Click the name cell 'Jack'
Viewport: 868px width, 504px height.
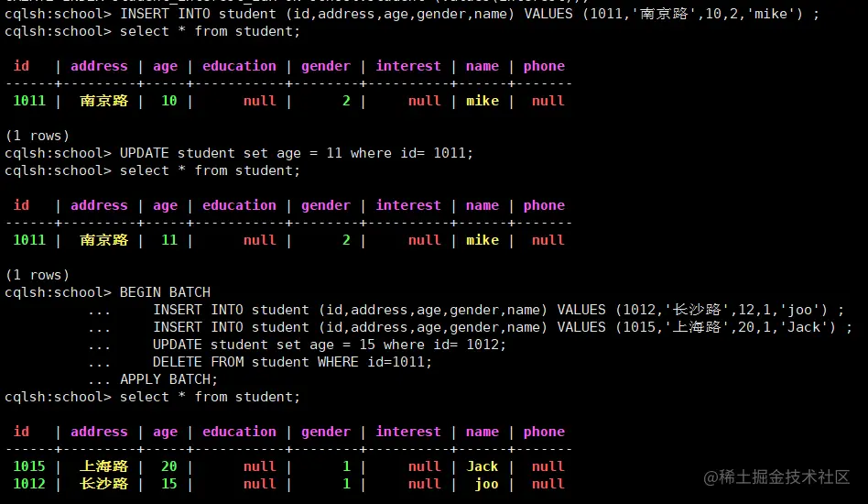tap(483, 466)
